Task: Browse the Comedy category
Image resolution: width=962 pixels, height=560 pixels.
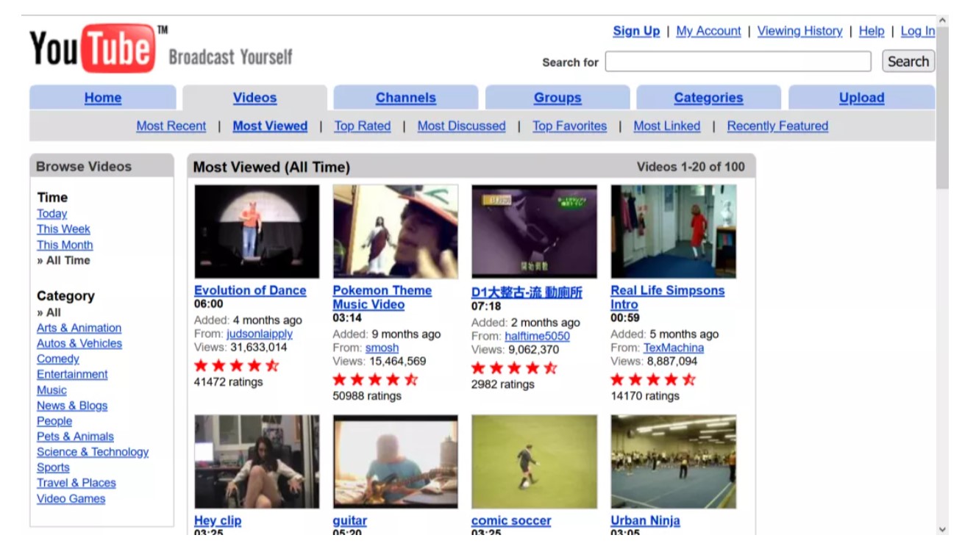Action: [x=58, y=359]
